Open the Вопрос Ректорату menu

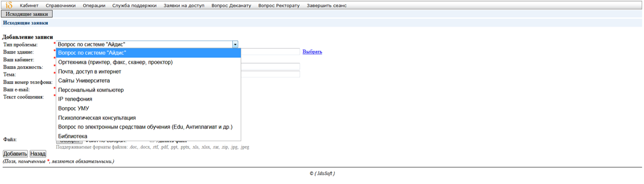[x=279, y=6]
